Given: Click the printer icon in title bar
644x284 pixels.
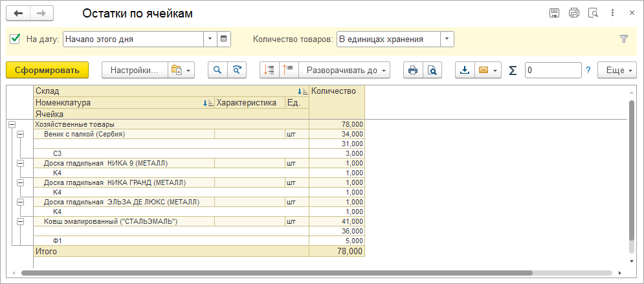Looking at the screenshot, I should tap(573, 13).
